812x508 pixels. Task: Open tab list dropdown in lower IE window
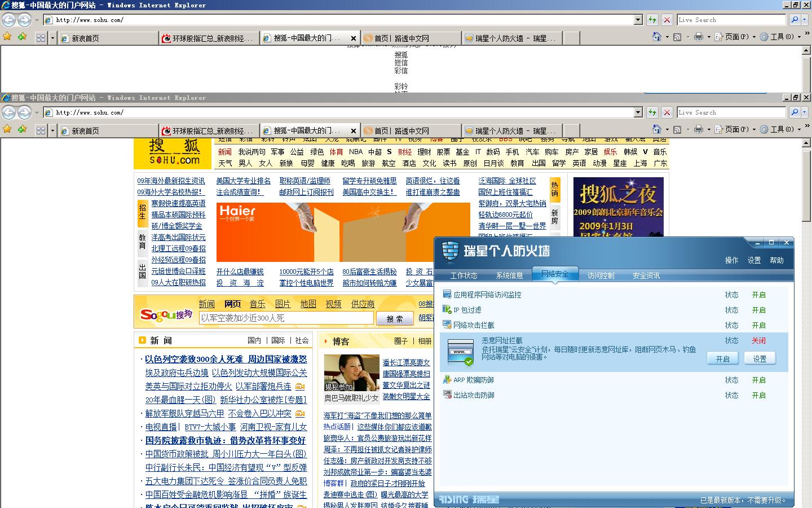(52, 130)
